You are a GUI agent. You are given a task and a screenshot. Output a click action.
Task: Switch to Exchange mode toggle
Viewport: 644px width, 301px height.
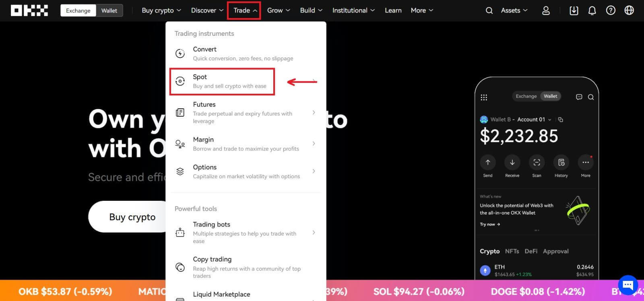[x=78, y=10]
